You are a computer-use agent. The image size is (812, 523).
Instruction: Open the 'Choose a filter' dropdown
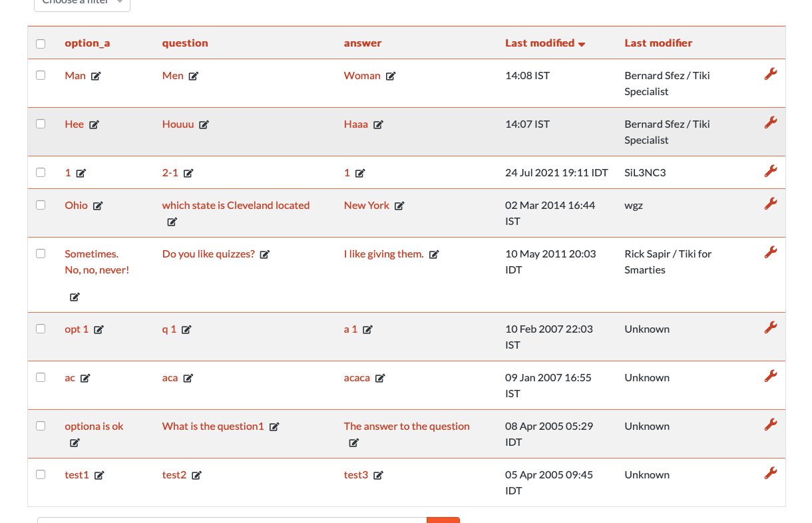coord(82,3)
